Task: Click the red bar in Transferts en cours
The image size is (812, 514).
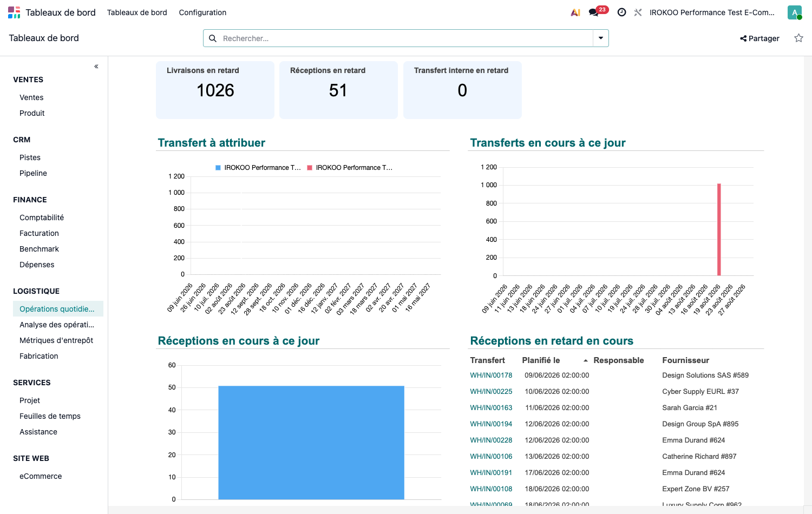Action: click(719, 230)
